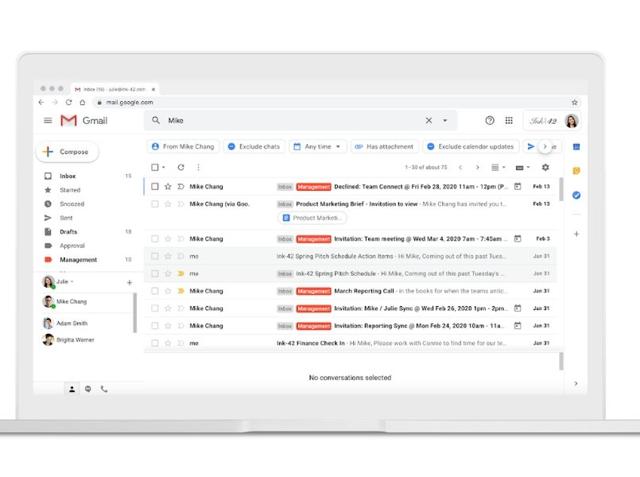Click calendar icon on Invitation: Reporting Sync row
The height and width of the screenshot is (477, 640).
tap(518, 326)
